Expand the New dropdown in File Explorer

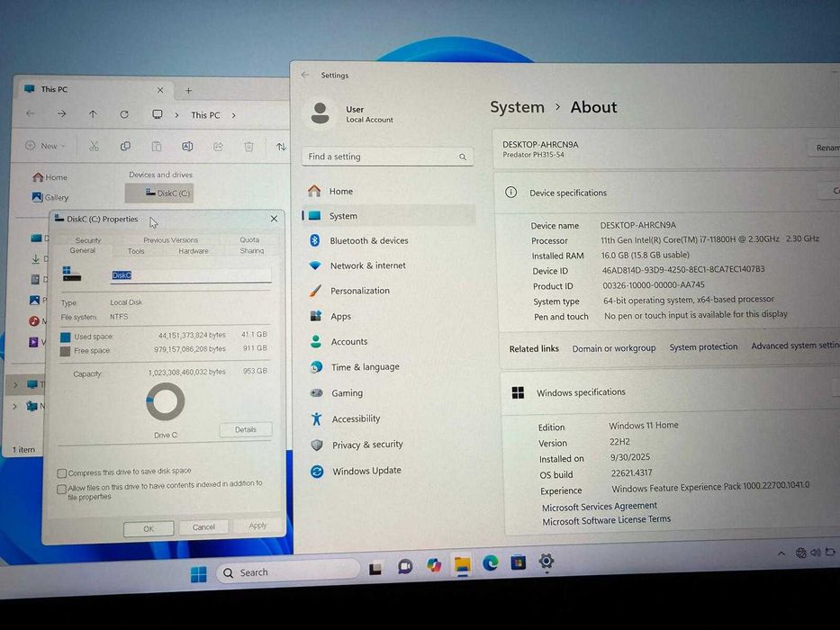click(45, 145)
